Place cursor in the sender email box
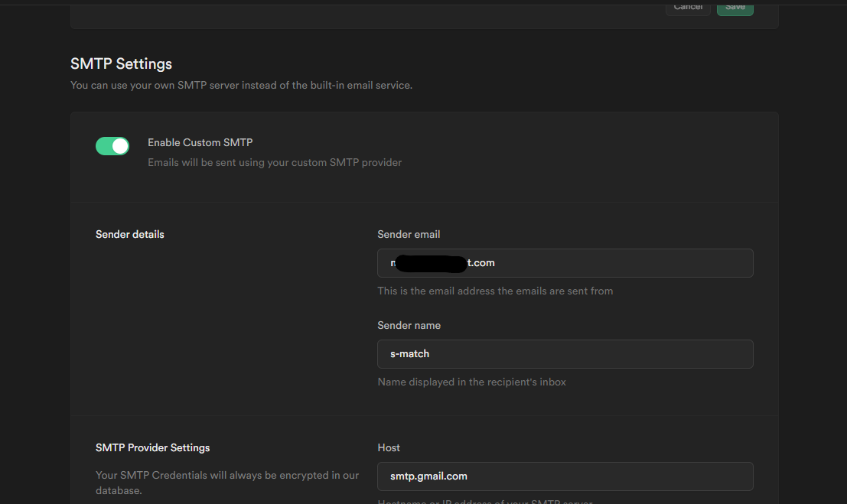847x504 pixels. (x=565, y=262)
